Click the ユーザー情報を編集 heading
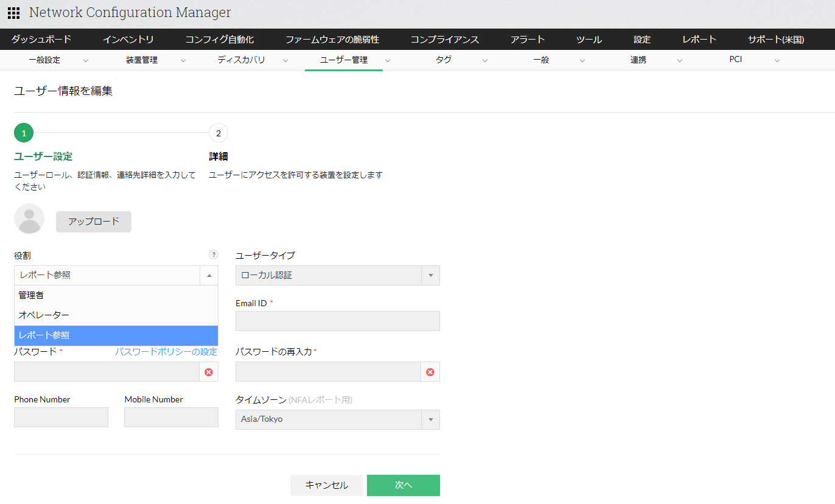The height and width of the screenshot is (504, 835). coord(63,91)
